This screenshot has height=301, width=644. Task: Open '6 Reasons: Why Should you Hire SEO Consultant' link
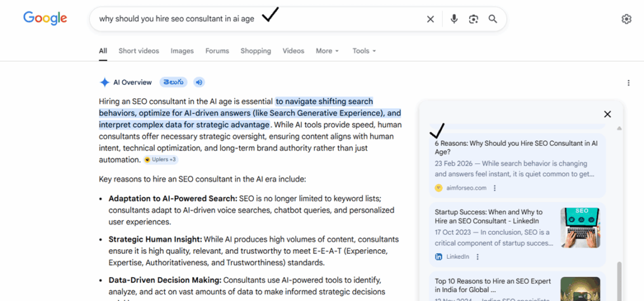(x=516, y=147)
